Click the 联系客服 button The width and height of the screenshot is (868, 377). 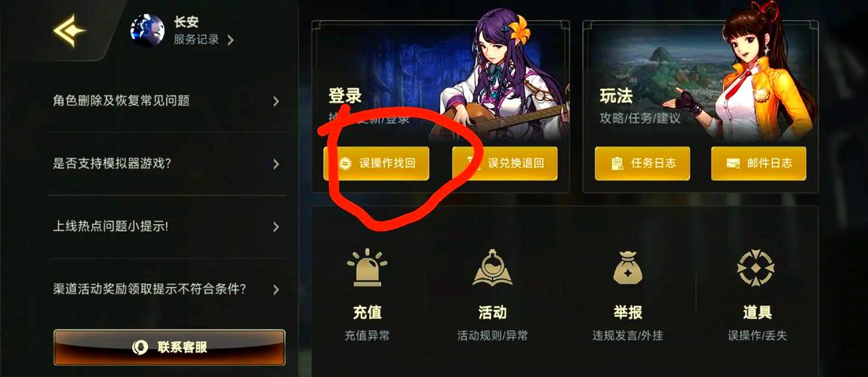tap(169, 347)
